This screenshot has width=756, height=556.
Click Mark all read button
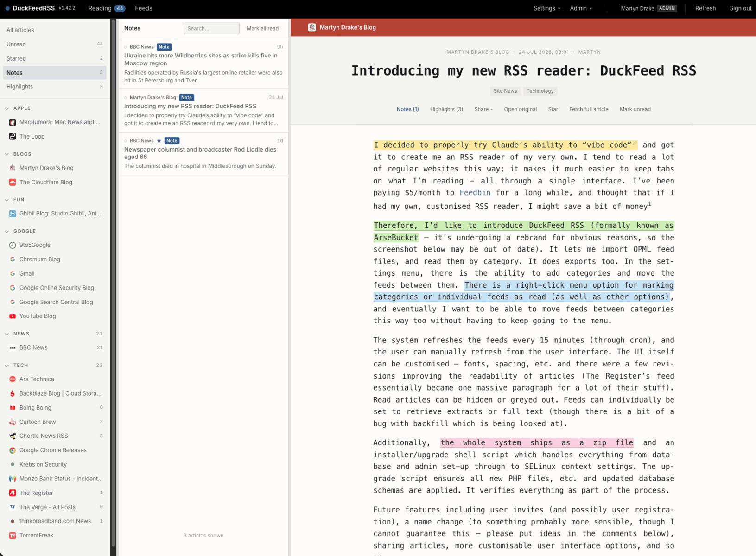click(263, 28)
